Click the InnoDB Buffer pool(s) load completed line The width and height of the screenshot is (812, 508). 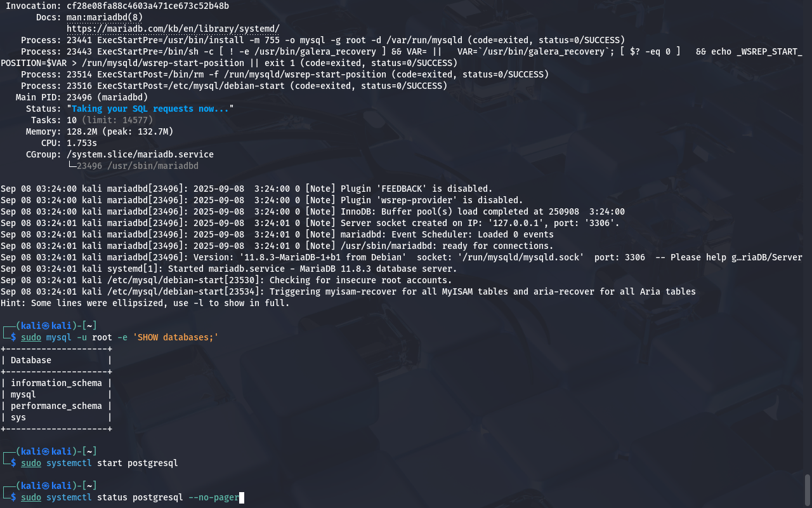pyautogui.click(x=313, y=211)
